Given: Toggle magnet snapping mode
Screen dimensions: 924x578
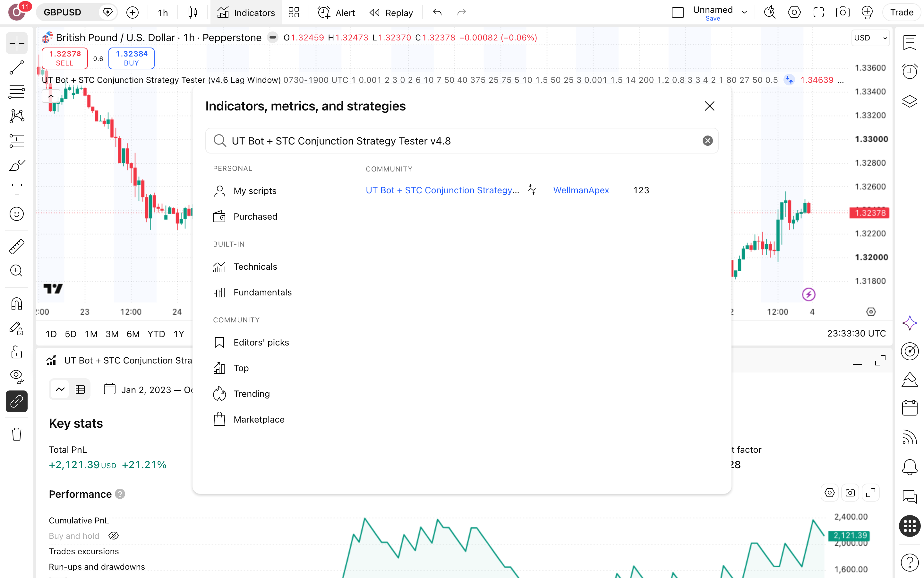Looking at the screenshot, I should coord(16,303).
